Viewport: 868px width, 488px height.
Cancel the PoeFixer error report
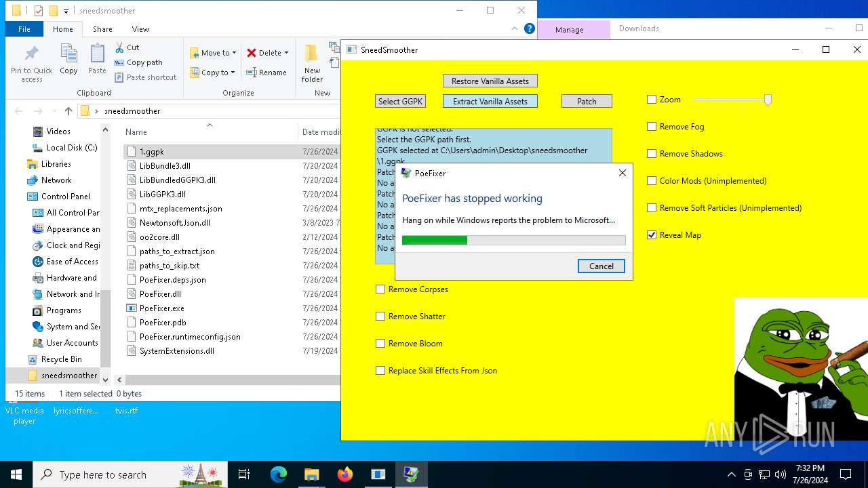point(601,266)
